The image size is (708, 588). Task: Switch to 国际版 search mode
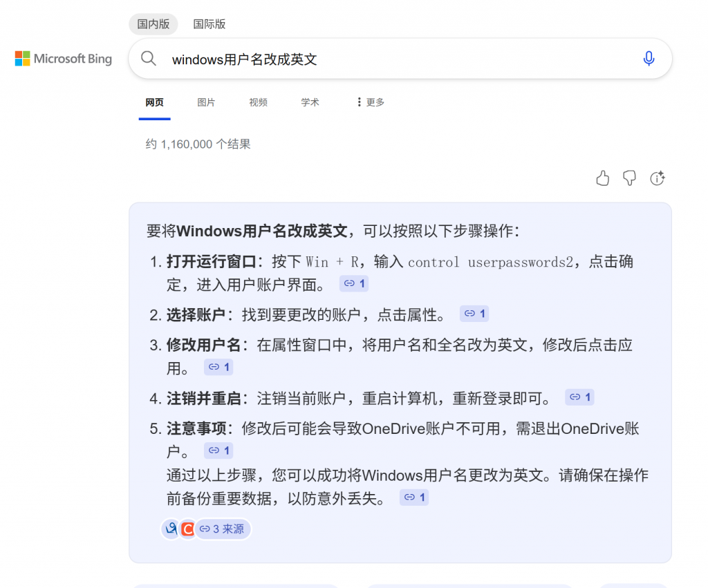(209, 24)
